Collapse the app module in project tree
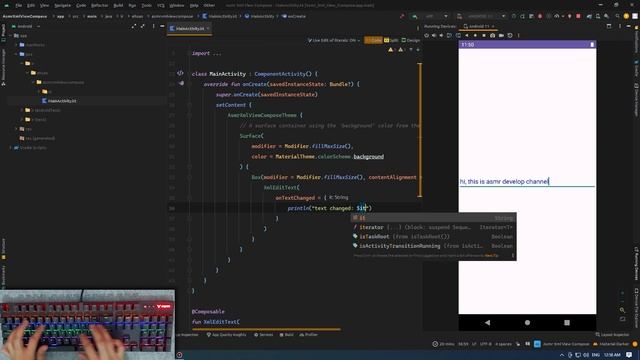The width and height of the screenshot is (640, 360). click(x=11, y=36)
